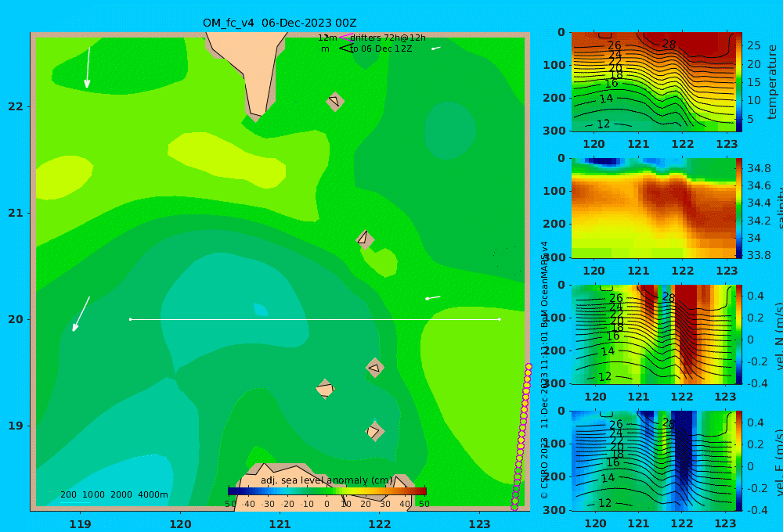Click depth label '100' of the salinity panel
The height and width of the screenshot is (532, 783).
pos(554,191)
